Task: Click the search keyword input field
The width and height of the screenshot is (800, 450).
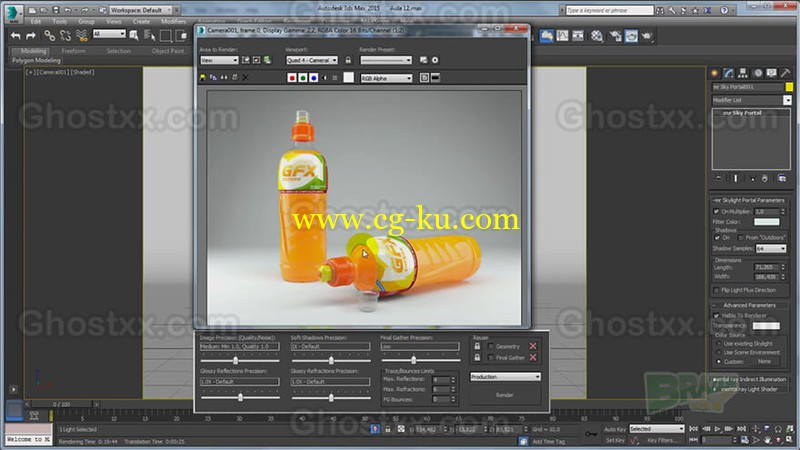Action: pos(609,10)
